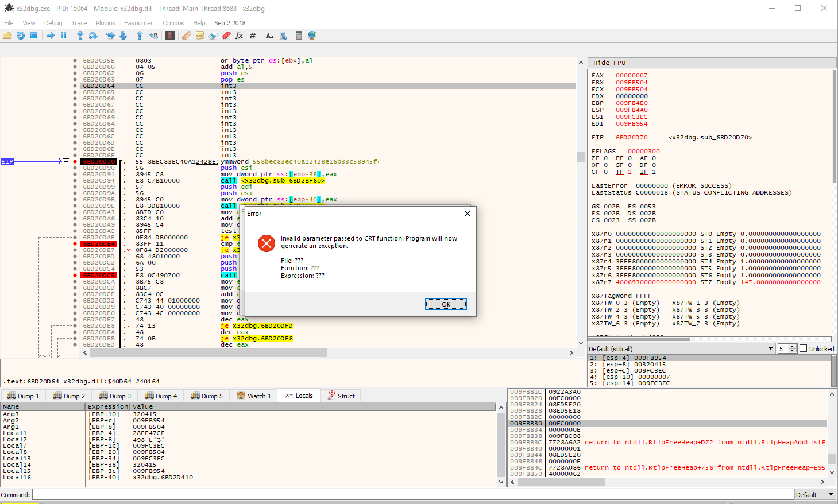Open the Comments speech-bubble icon
The width and height of the screenshot is (838, 504).
200,36
